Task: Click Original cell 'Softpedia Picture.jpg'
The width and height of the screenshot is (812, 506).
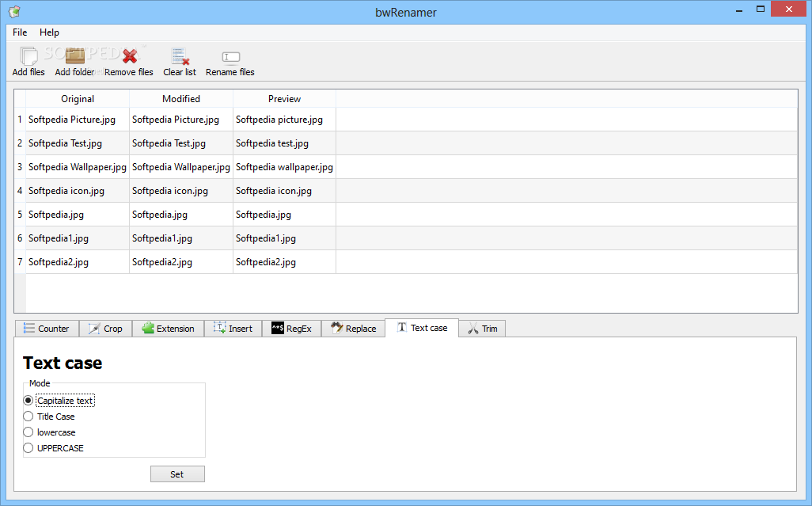Action: (x=78, y=120)
